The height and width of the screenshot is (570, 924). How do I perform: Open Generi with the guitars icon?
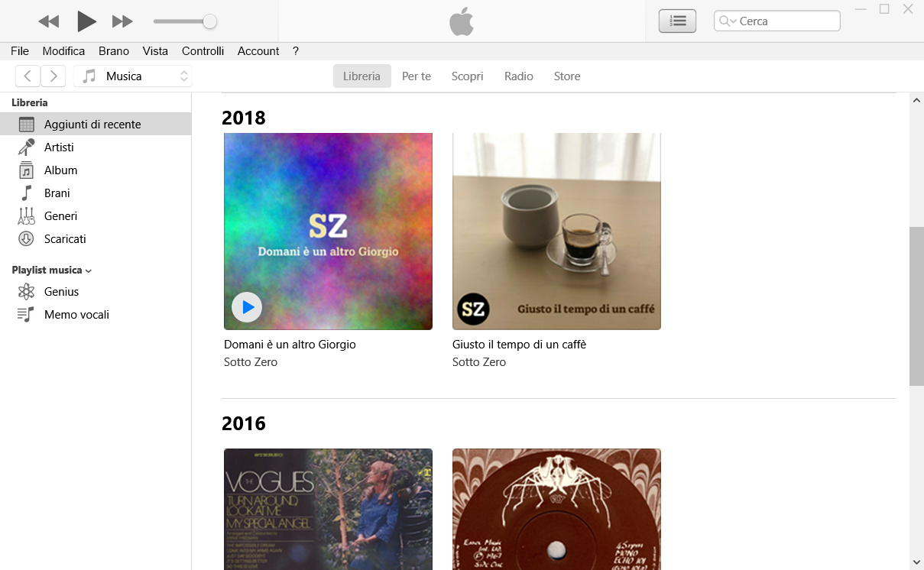pyautogui.click(x=27, y=215)
